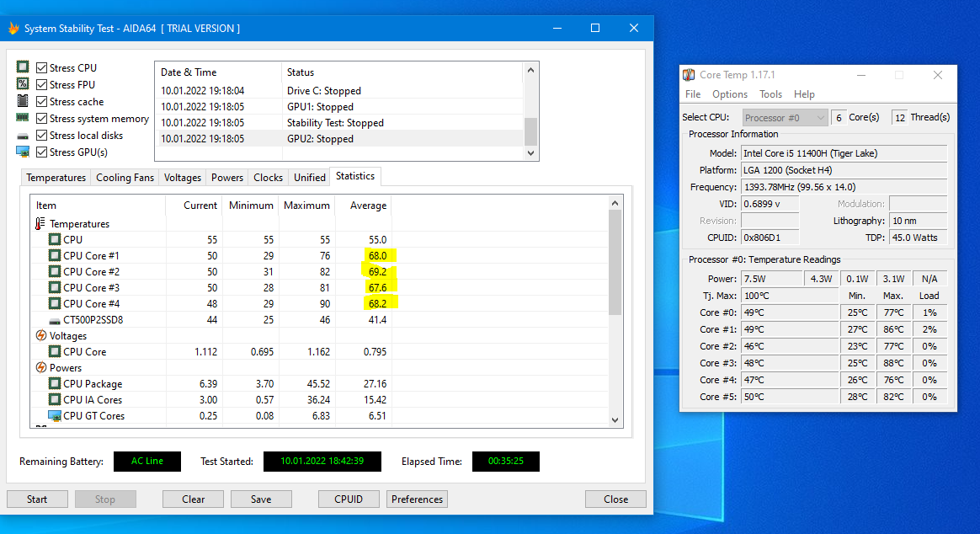
Task: Click the Stress system memory RAM icon
Action: 23,118
